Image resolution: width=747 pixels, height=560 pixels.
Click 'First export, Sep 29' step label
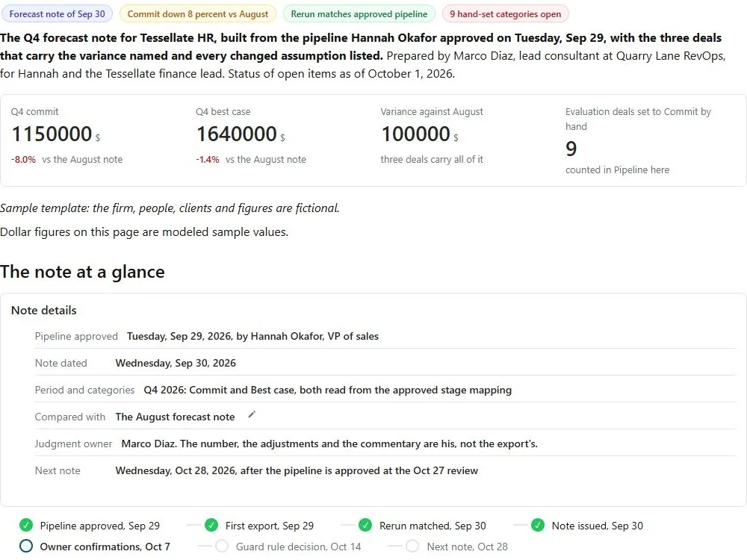[270, 526]
